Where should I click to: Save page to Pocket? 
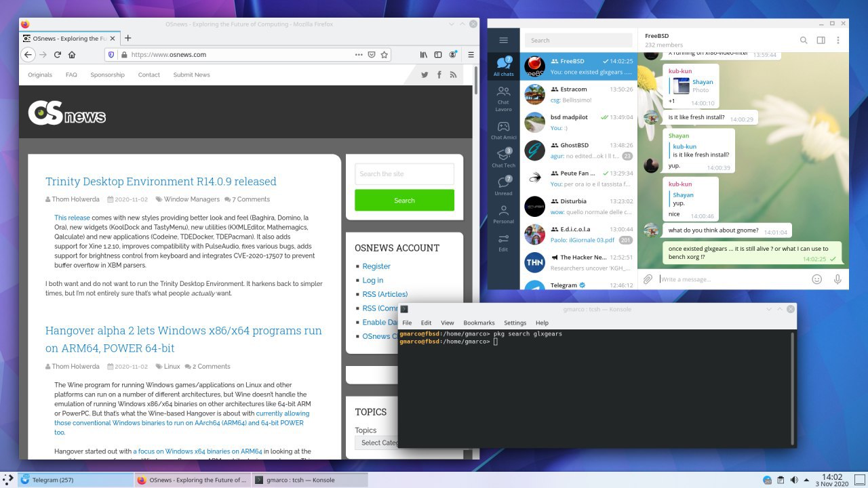[372, 55]
